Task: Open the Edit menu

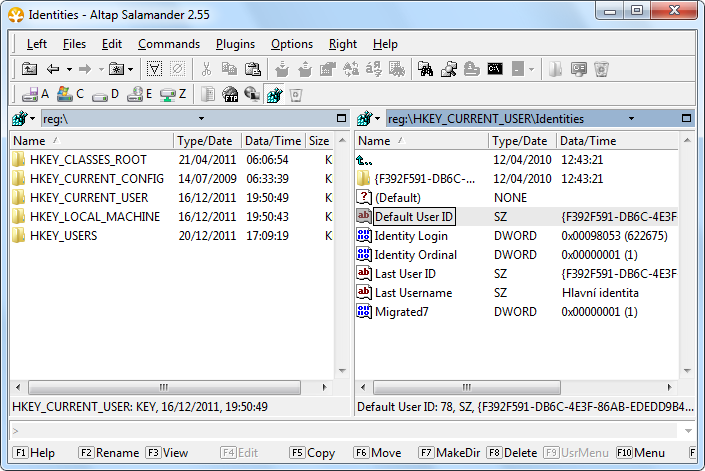Action: 112,44
